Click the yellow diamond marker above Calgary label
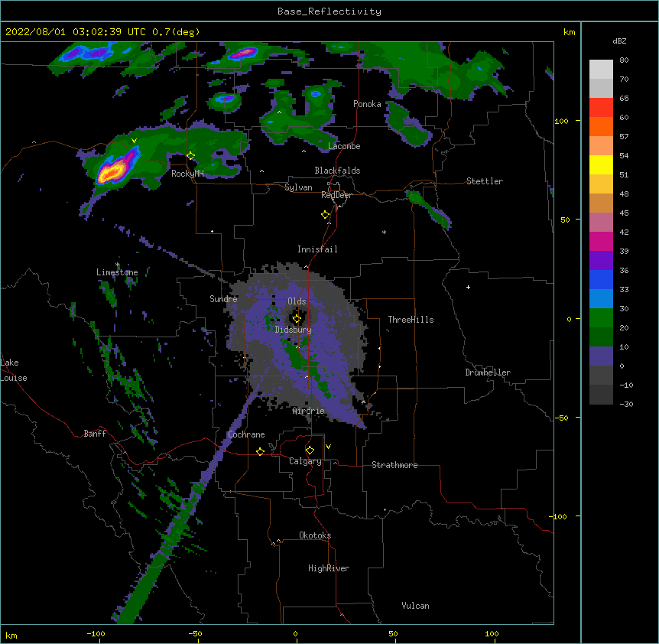Image resolution: width=659 pixels, height=644 pixels. tap(310, 450)
